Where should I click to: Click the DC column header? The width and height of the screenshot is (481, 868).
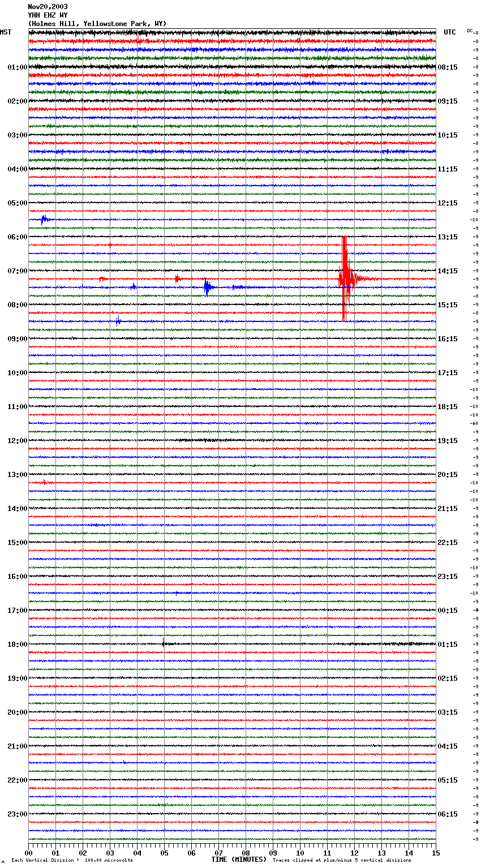[470, 31]
